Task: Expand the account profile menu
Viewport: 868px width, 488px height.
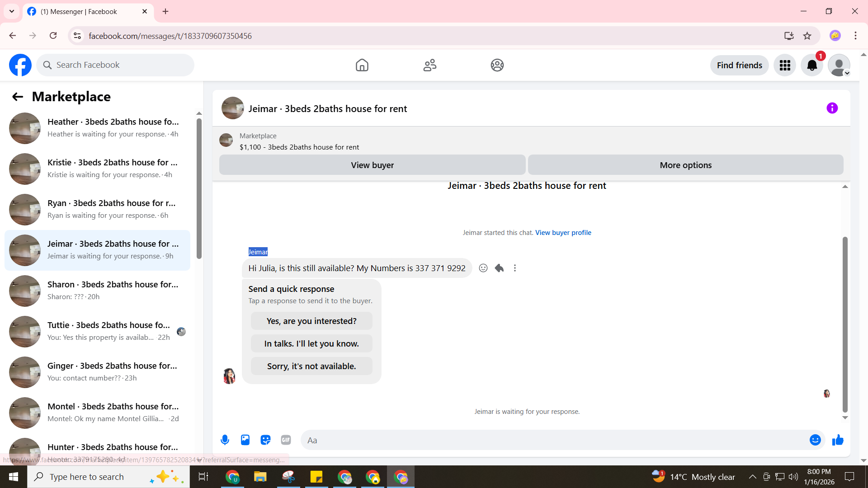Action: tap(840, 66)
